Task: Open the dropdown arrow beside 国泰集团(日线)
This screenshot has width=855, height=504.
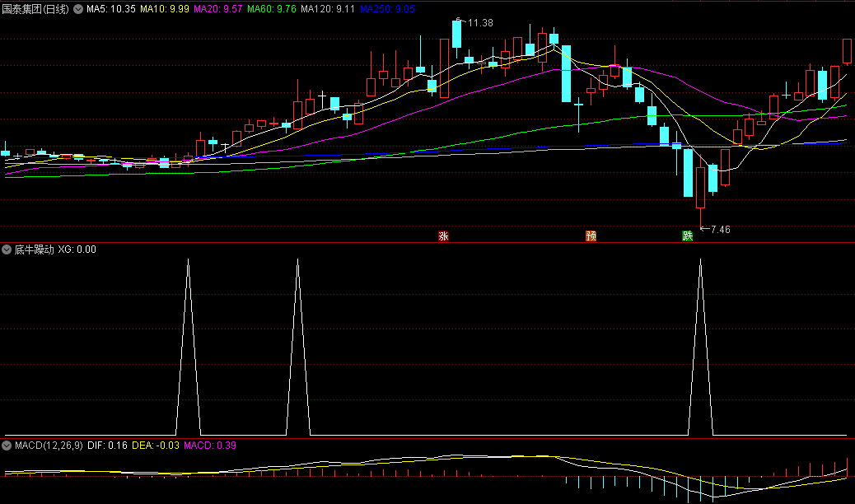Action: 78,9
